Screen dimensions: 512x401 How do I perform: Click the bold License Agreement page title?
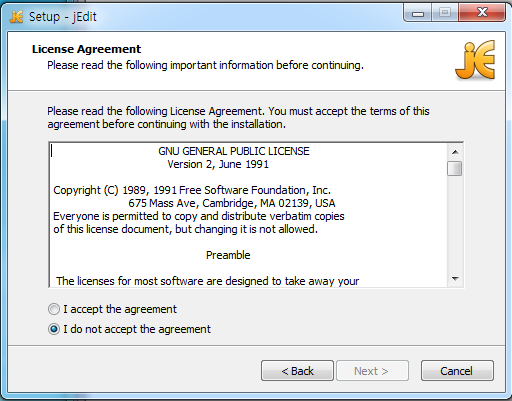[86, 49]
